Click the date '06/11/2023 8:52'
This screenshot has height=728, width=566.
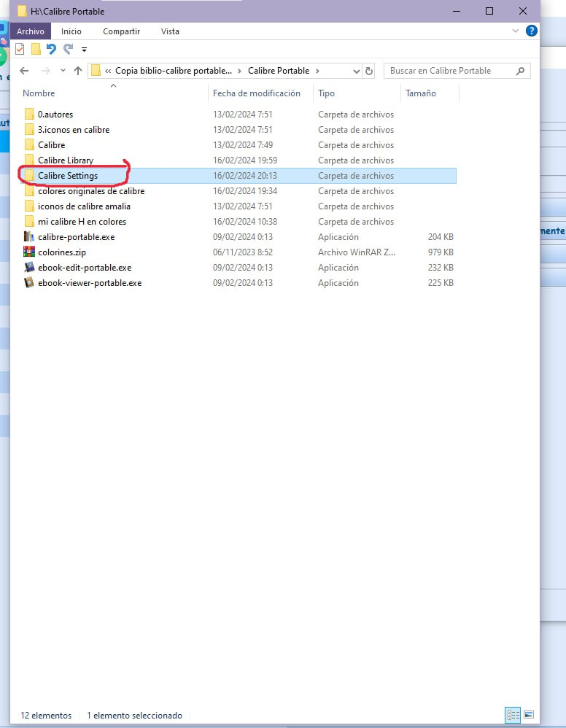tap(243, 252)
